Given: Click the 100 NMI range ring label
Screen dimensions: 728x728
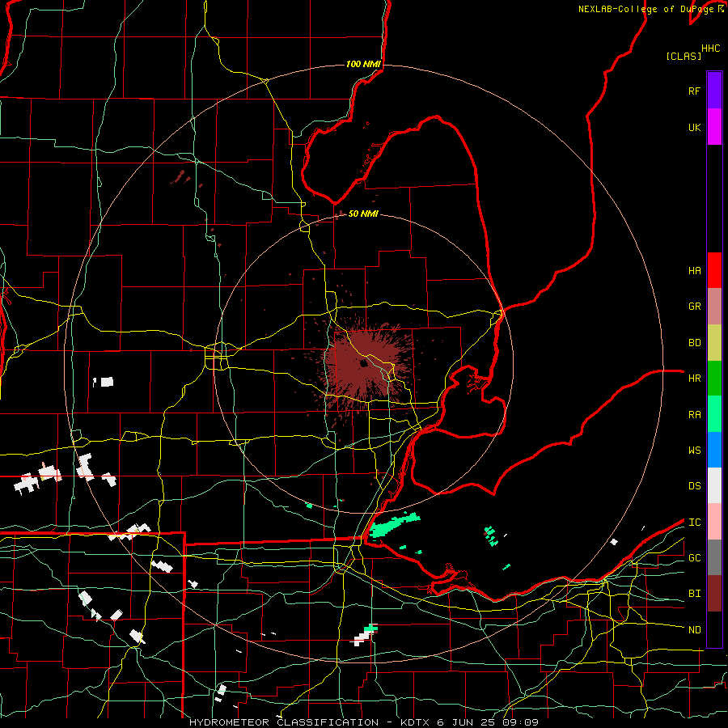Looking at the screenshot, I should coord(363,64).
